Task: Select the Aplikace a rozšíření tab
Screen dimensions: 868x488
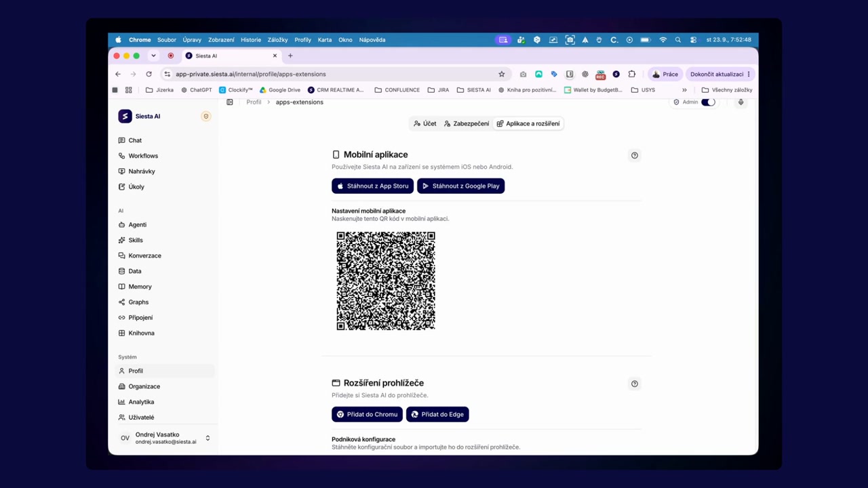Action: pos(528,123)
